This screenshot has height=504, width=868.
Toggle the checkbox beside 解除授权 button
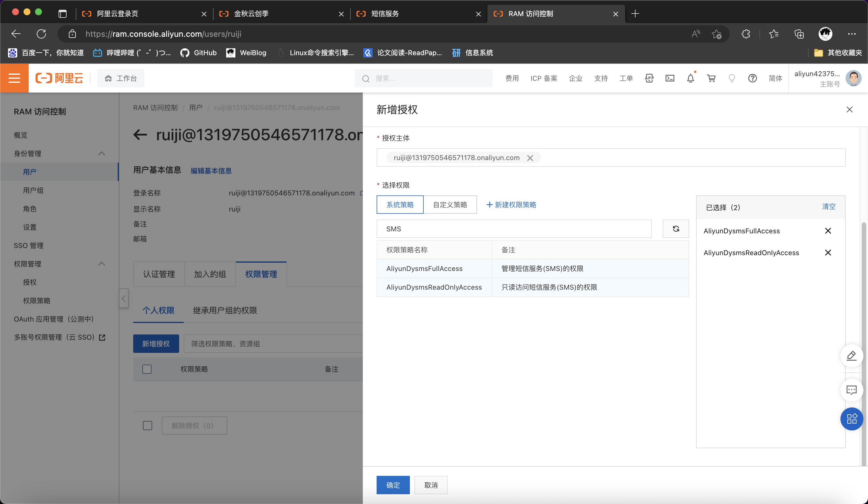click(148, 425)
